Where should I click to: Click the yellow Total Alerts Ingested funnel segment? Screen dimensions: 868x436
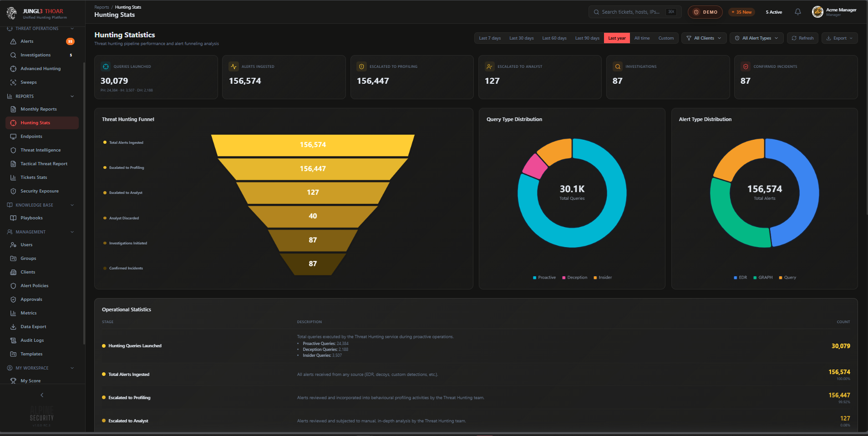tap(313, 145)
